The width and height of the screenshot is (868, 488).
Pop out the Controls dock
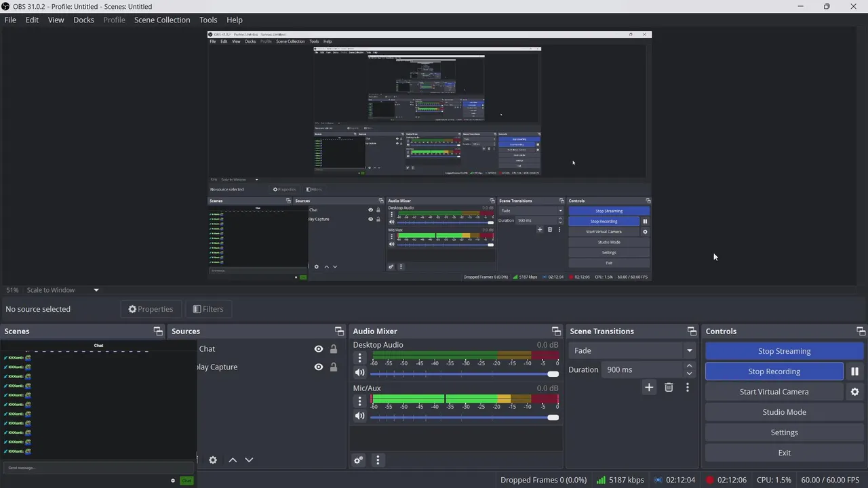pos(861,331)
